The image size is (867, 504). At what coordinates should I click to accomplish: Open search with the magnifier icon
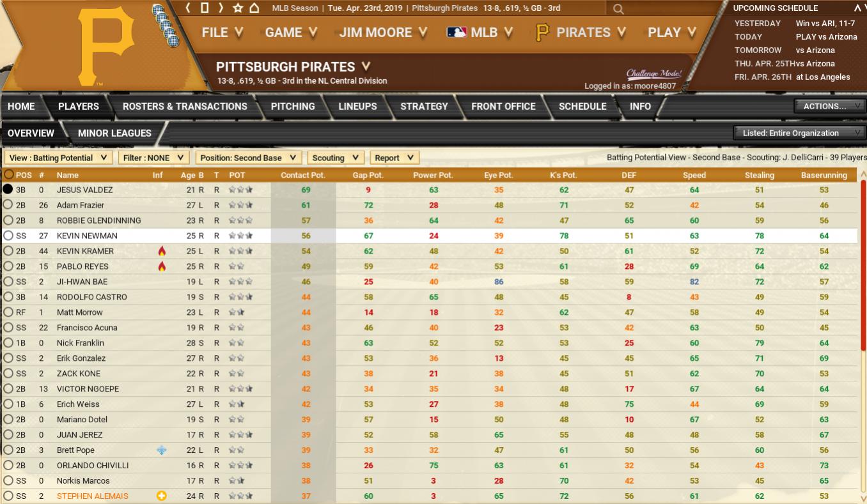(x=618, y=9)
